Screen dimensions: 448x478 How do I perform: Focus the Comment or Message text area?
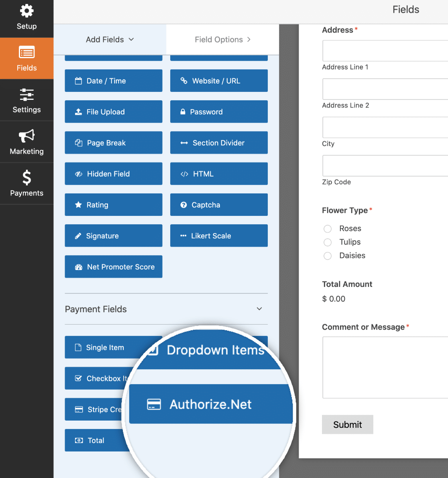click(x=385, y=367)
